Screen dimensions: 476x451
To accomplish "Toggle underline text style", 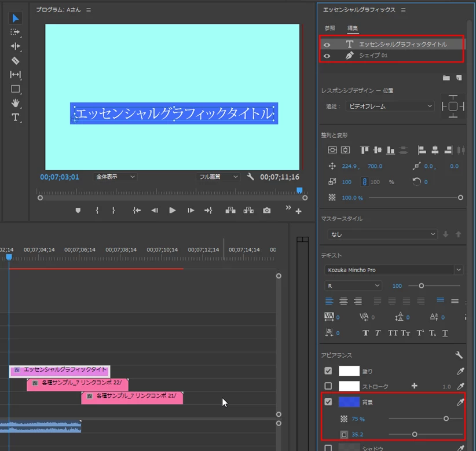I will 445,333.
